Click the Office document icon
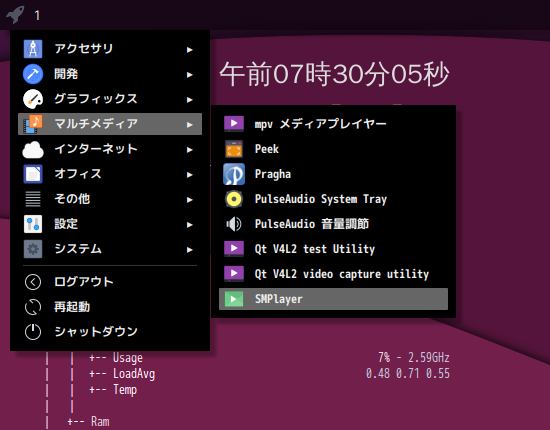Screen dimensions: 550x430 click(33, 174)
